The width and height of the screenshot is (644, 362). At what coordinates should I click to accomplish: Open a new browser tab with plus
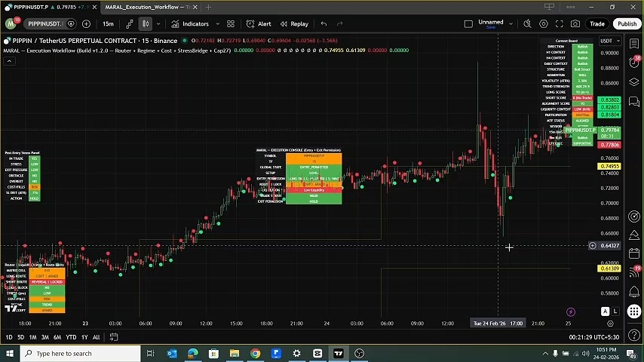208,7
